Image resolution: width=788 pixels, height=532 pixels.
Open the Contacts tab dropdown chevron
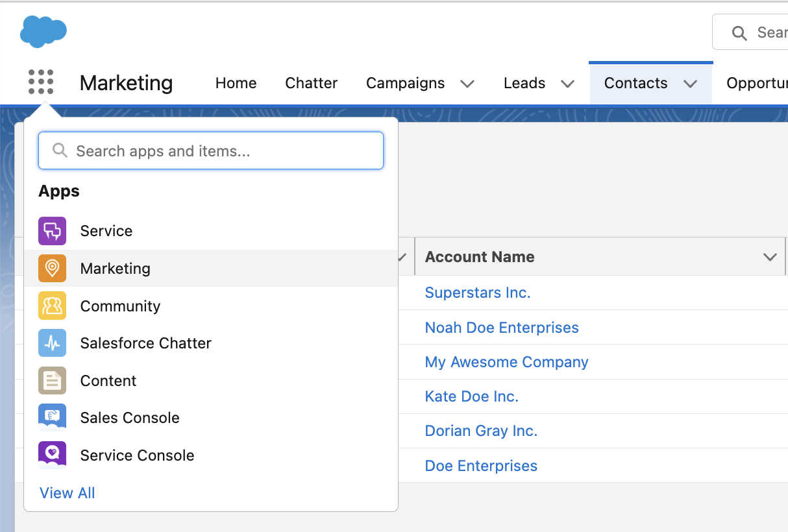(x=690, y=84)
